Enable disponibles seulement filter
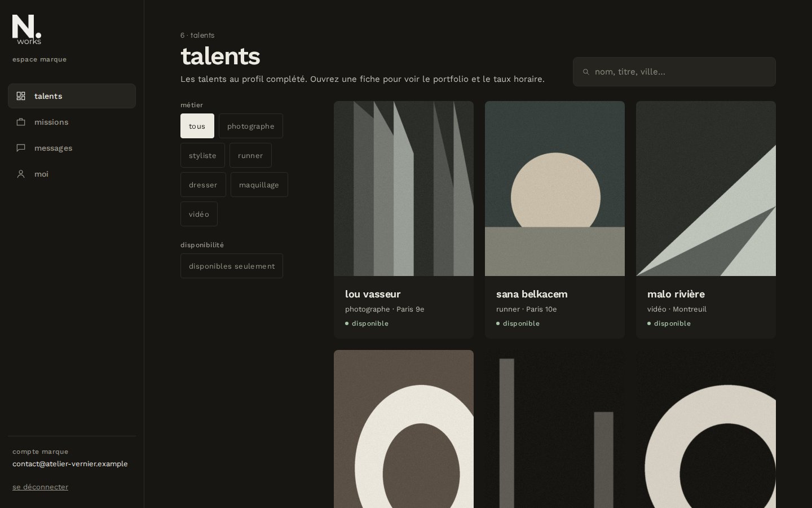Viewport: 812px width, 508px height. click(x=232, y=266)
